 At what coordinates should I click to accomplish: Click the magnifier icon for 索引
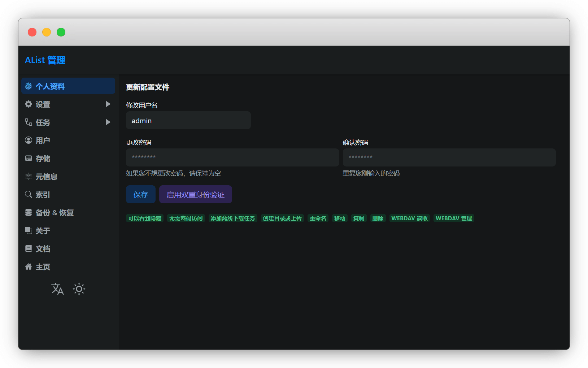coord(29,194)
